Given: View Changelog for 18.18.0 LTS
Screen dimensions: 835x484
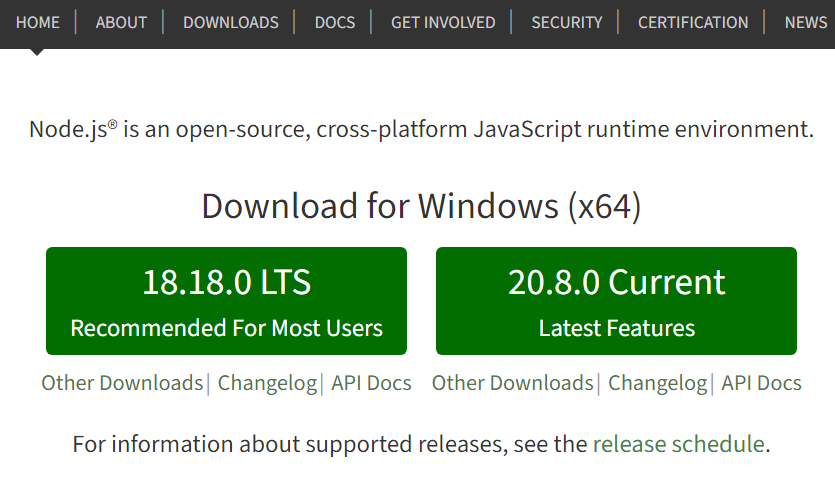Looking at the screenshot, I should point(267,383).
